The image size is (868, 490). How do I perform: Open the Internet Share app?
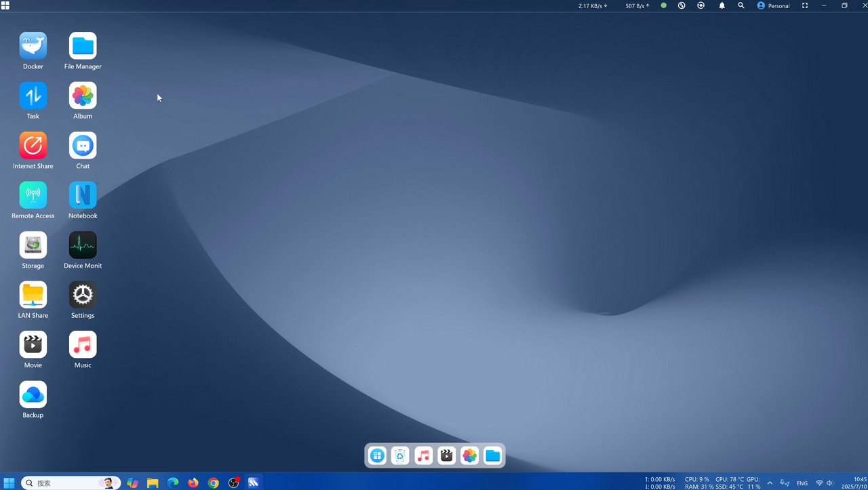pyautogui.click(x=33, y=146)
